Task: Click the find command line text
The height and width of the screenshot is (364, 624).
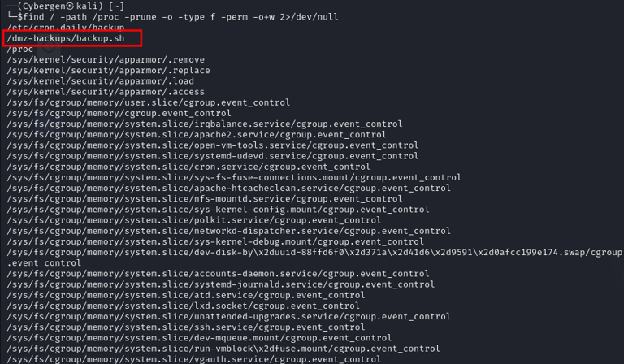Action: pyautogui.click(x=180, y=17)
